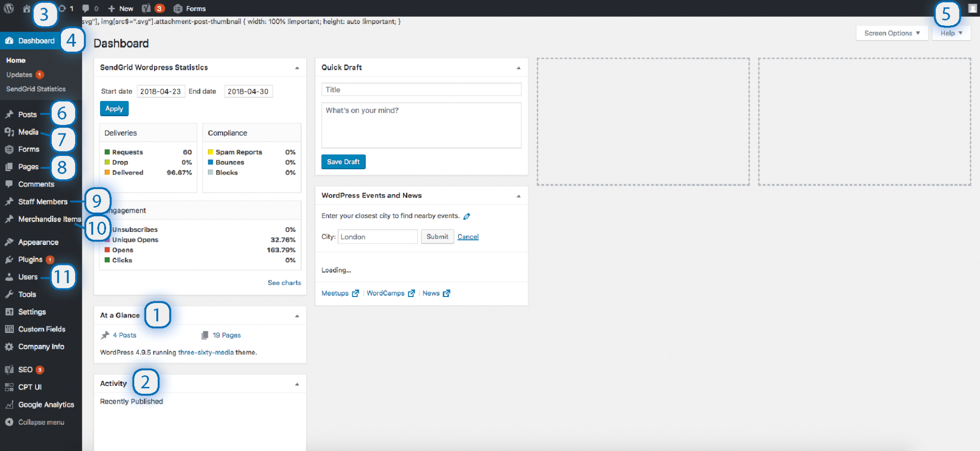Click the Custom Fields icon

(9, 329)
